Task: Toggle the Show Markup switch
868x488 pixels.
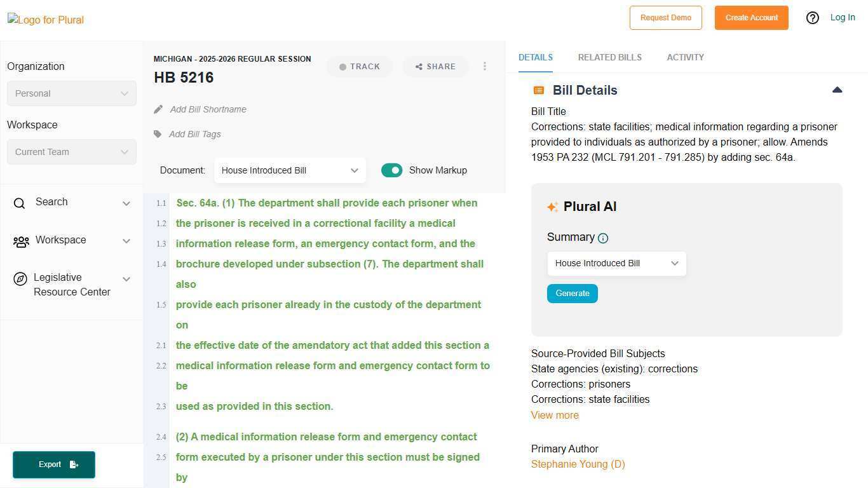Action: (x=391, y=170)
